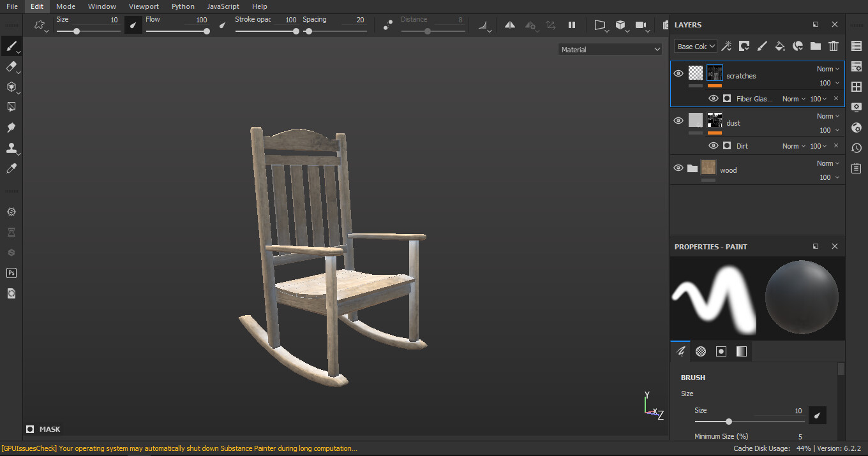
Task: Open the MASK button at viewport bottom
Action: (x=43, y=429)
